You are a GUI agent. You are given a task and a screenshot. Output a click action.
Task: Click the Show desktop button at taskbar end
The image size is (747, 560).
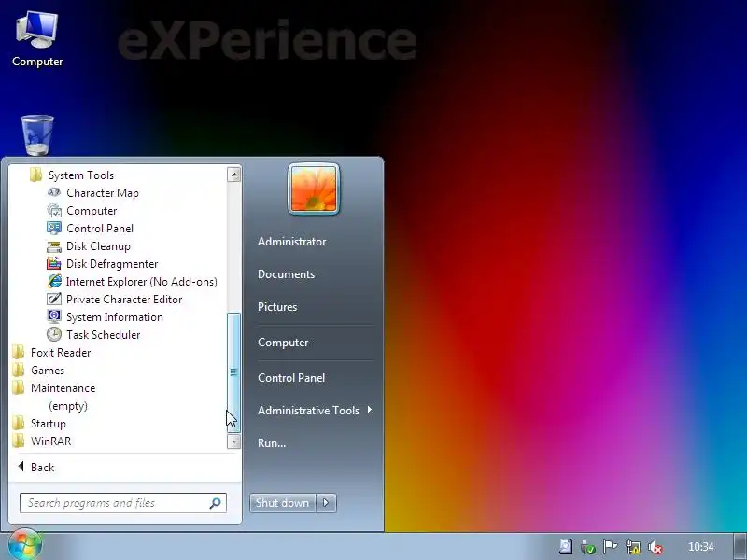point(740,547)
